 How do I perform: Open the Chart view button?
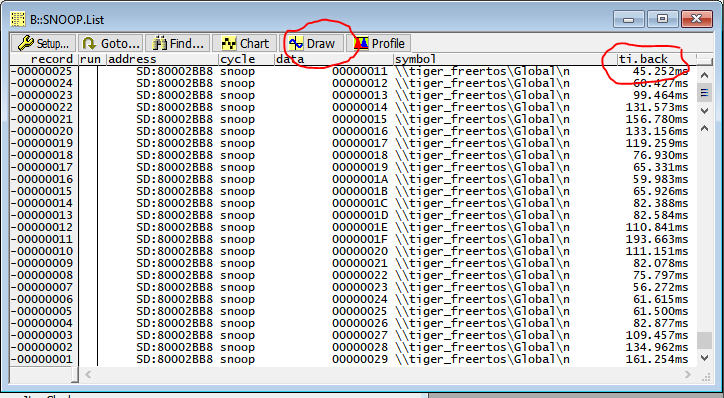(245, 43)
